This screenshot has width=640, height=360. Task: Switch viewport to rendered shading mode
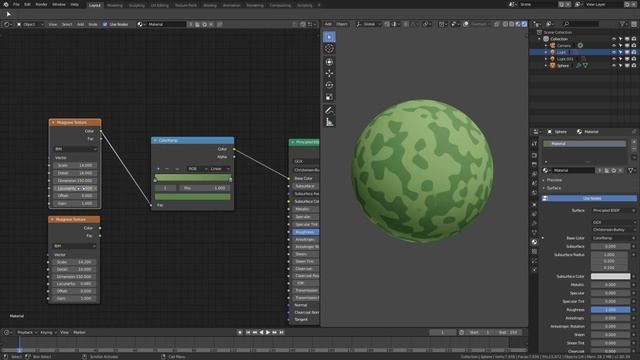click(524, 24)
